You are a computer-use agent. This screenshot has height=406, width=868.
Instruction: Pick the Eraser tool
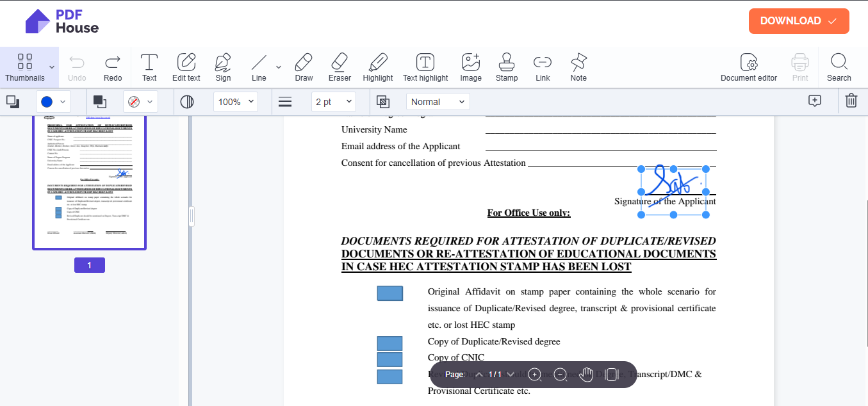click(x=340, y=67)
